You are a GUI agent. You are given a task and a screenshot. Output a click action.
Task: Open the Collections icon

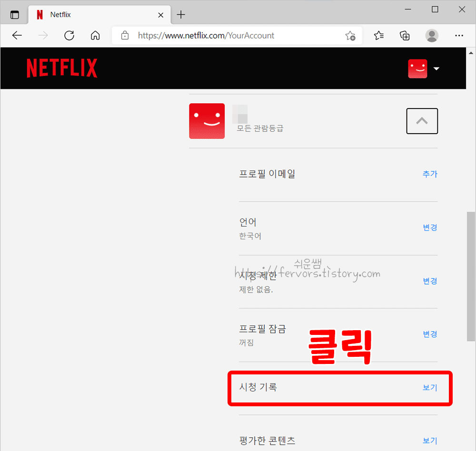click(x=405, y=36)
